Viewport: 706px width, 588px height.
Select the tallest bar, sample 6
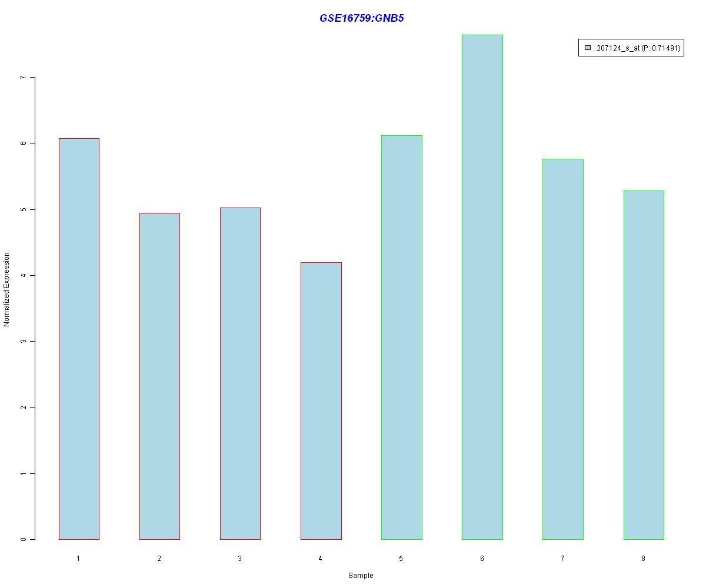click(482, 287)
